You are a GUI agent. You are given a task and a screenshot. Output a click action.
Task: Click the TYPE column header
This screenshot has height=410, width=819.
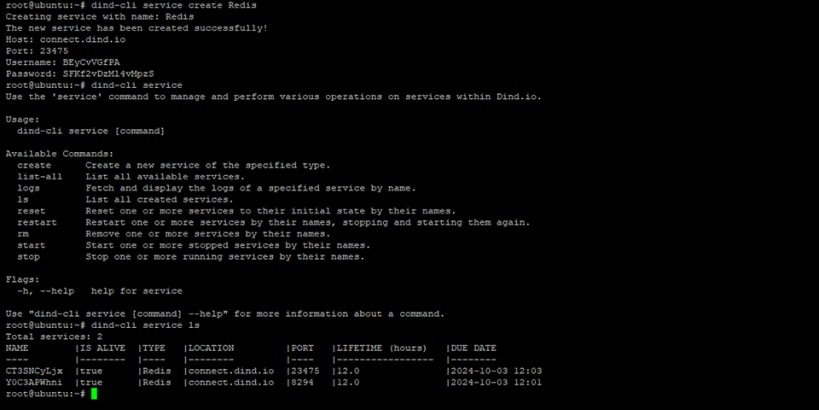point(154,348)
